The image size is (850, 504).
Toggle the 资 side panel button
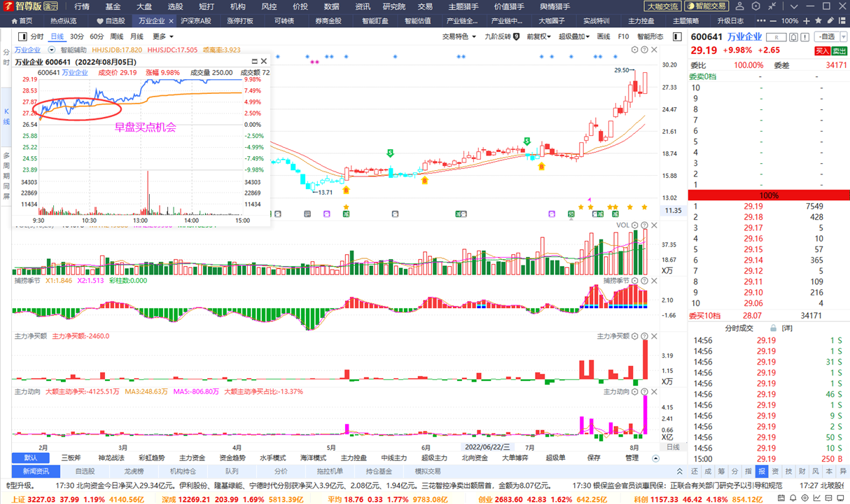coord(775,471)
